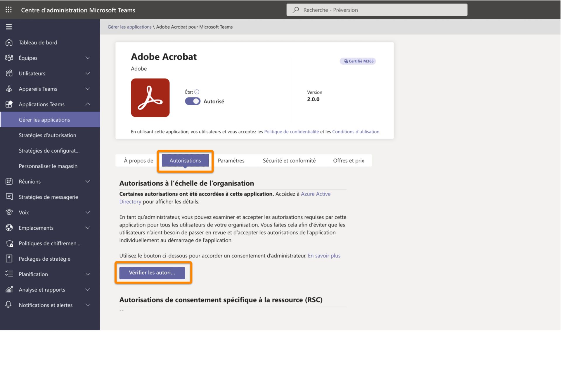Click the Paramètres tab

pyautogui.click(x=231, y=160)
